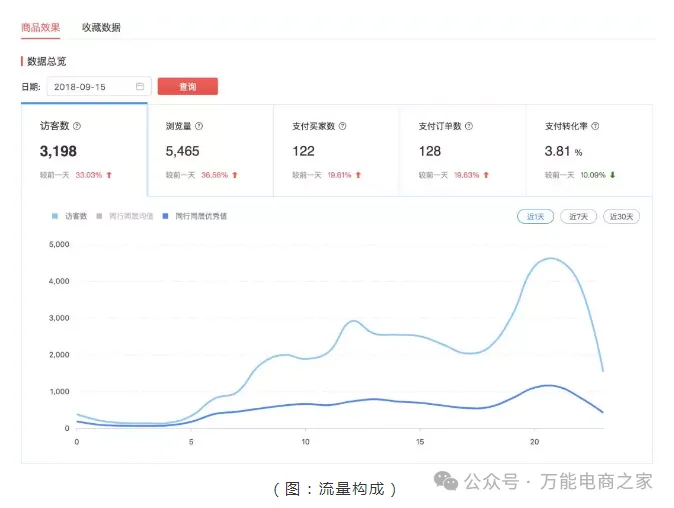Click the help icon next to 浏览量
The image size is (674, 508).
(x=199, y=126)
